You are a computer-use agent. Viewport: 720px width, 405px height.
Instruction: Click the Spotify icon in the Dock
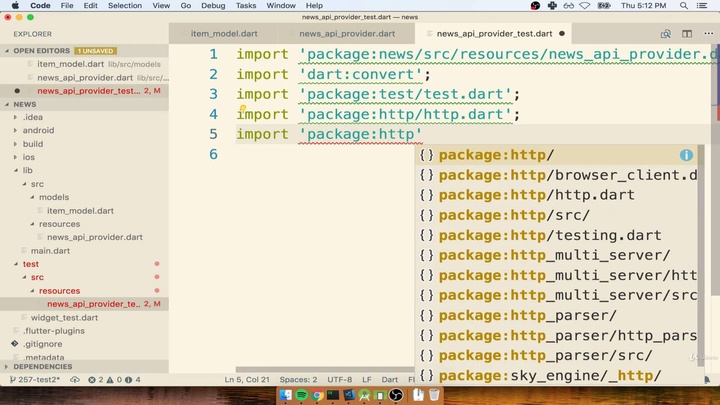[x=302, y=396]
